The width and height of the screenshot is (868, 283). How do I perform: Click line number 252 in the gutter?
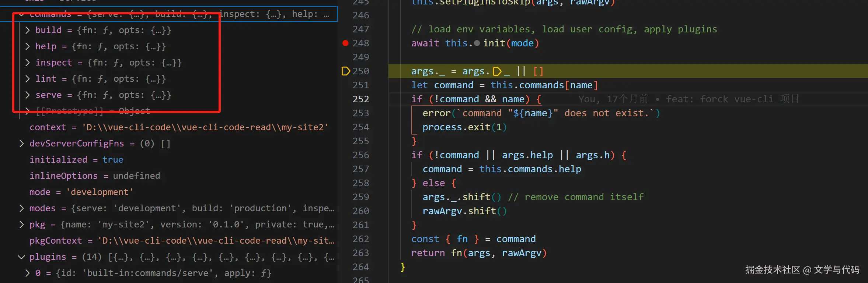point(360,99)
